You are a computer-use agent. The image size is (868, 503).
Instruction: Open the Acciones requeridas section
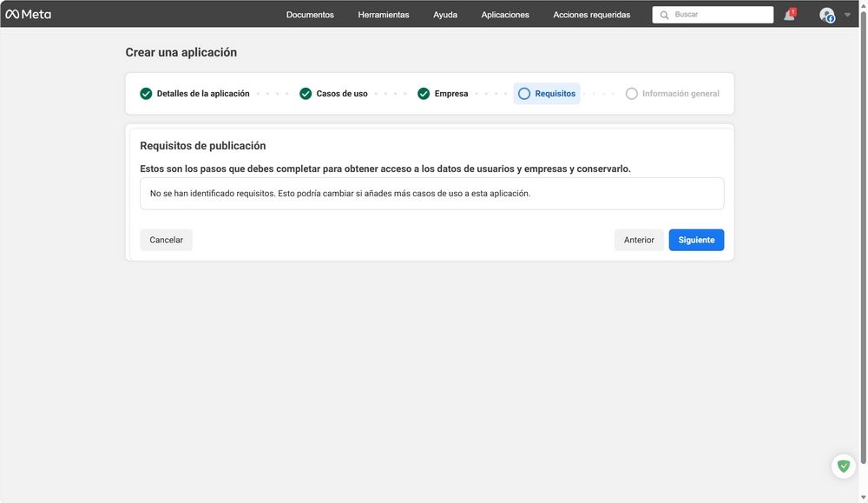pyautogui.click(x=591, y=14)
